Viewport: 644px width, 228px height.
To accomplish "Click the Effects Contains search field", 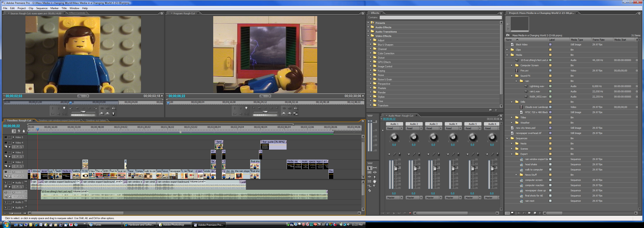I will (x=441, y=17).
